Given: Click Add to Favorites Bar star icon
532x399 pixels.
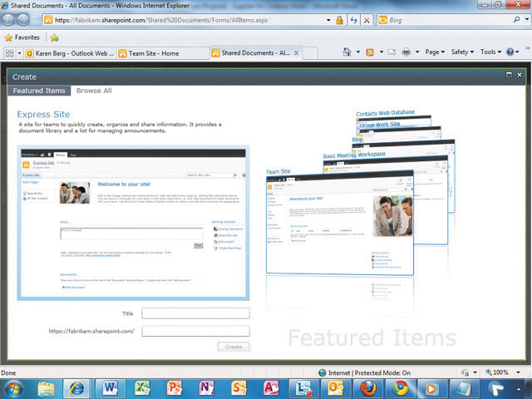Looking at the screenshot, I should pyautogui.click(x=54, y=37).
